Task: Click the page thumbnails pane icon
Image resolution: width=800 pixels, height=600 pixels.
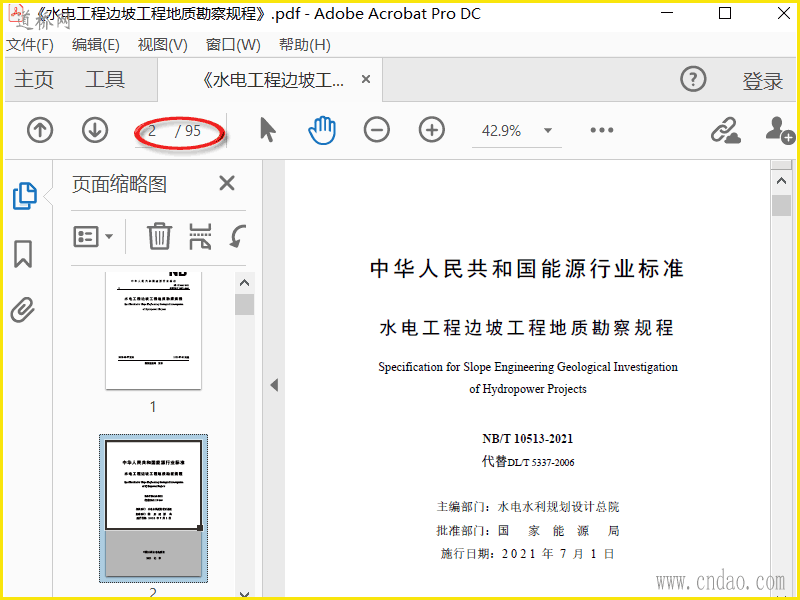Action: click(24, 196)
